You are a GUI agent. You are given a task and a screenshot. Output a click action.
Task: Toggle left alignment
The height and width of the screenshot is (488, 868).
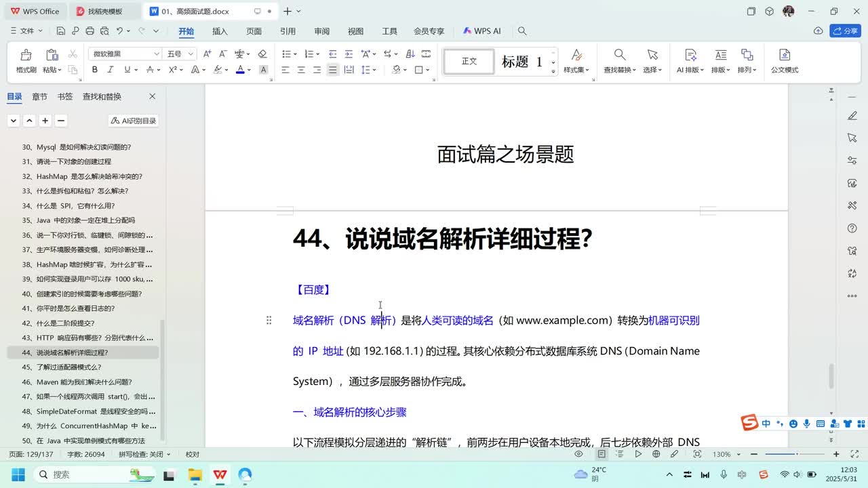[x=285, y=70]
